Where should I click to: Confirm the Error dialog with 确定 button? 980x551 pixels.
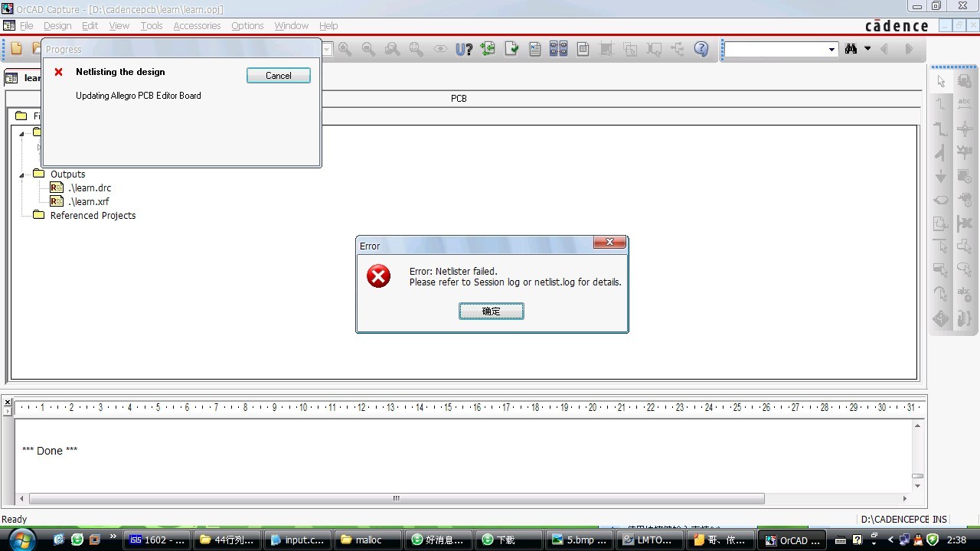[x=492, y=311]
